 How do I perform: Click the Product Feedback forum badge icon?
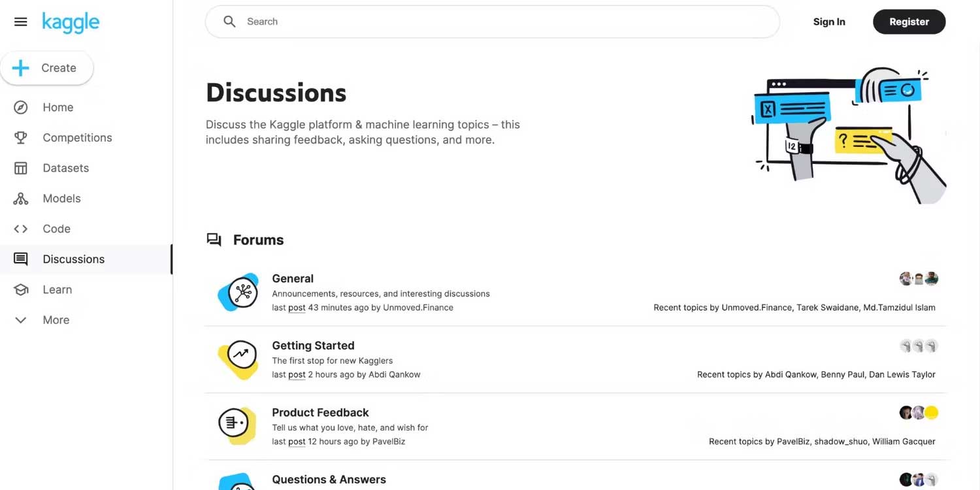(237, 426)
